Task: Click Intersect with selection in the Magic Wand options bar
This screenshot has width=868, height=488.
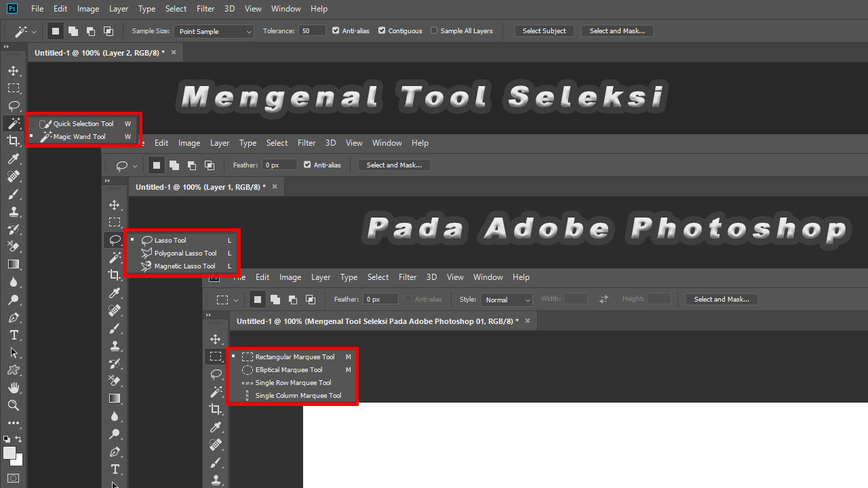Action: point(108,31)
